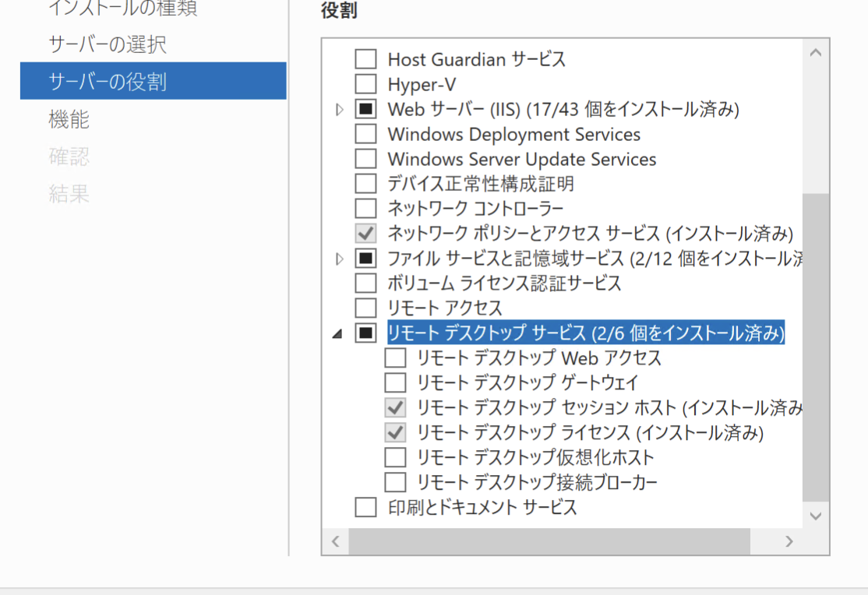The width and height of the screenshot is (868, 595).
Task: Check the 印刷とドキュメント サービス checkbox
Action: click(x=365, y=508)
